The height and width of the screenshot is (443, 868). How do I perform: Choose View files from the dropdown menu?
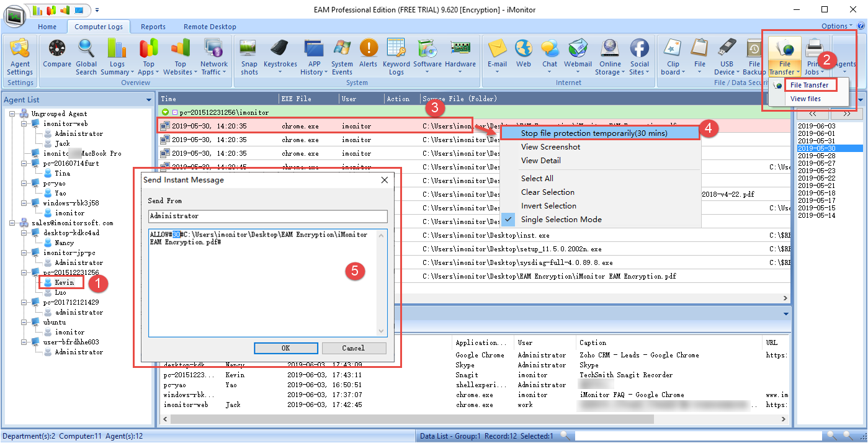(805, 99)
